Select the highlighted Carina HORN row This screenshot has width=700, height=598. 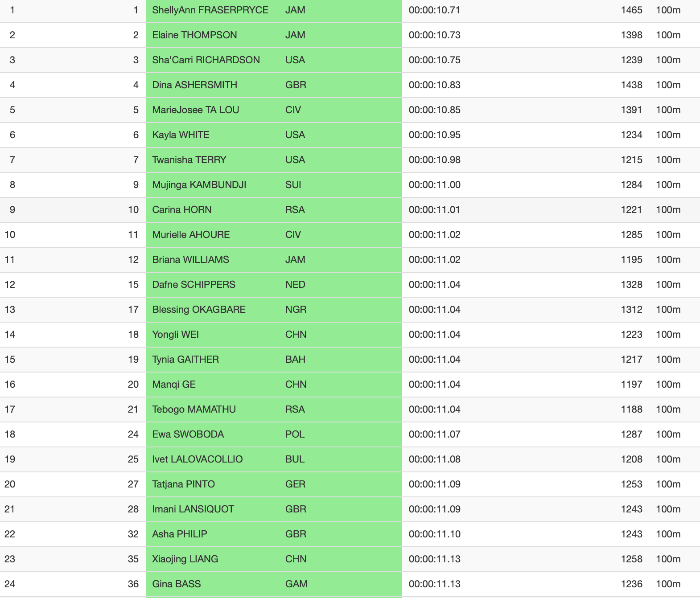(x=350, y=210)
